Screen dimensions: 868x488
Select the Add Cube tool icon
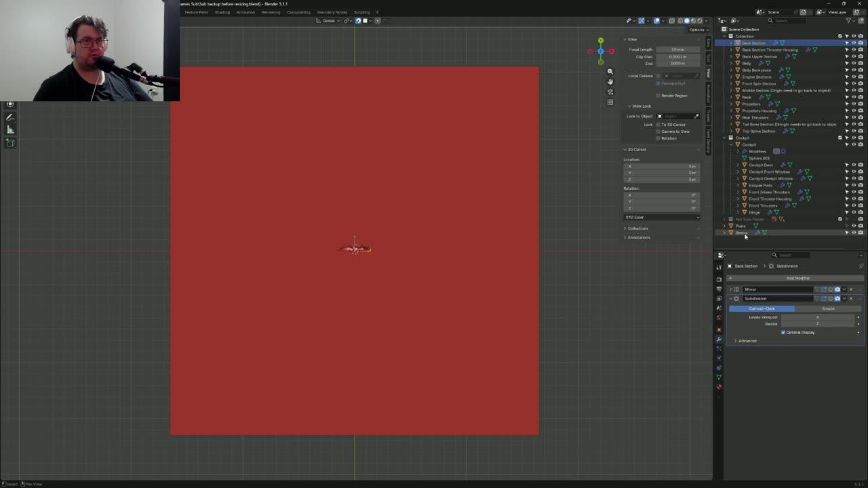[10, 142]
